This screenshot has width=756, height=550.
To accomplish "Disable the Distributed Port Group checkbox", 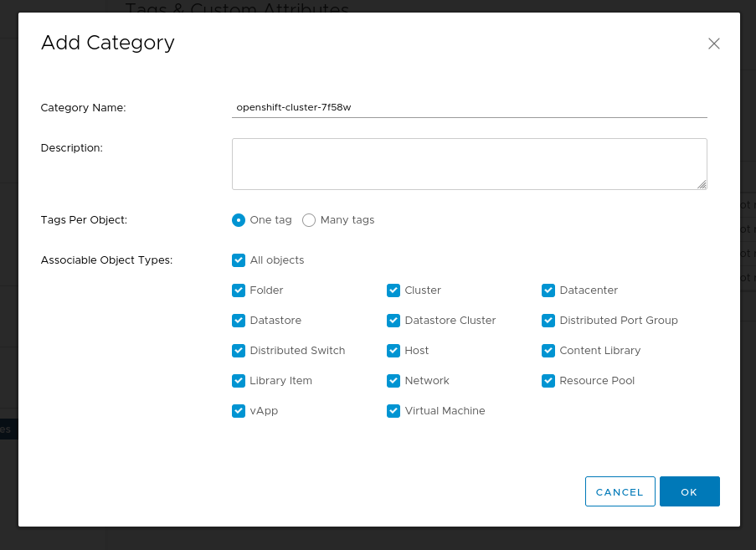I will coord(548,321).
